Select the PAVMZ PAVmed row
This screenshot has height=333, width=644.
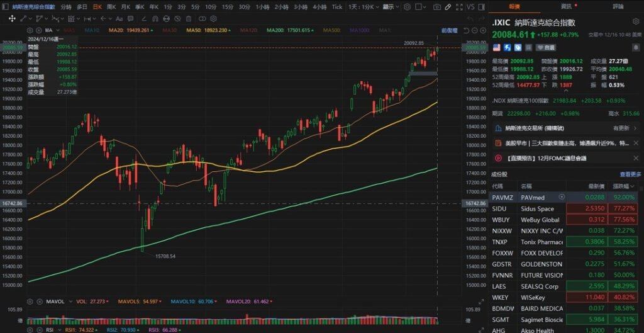click(567, 197)
